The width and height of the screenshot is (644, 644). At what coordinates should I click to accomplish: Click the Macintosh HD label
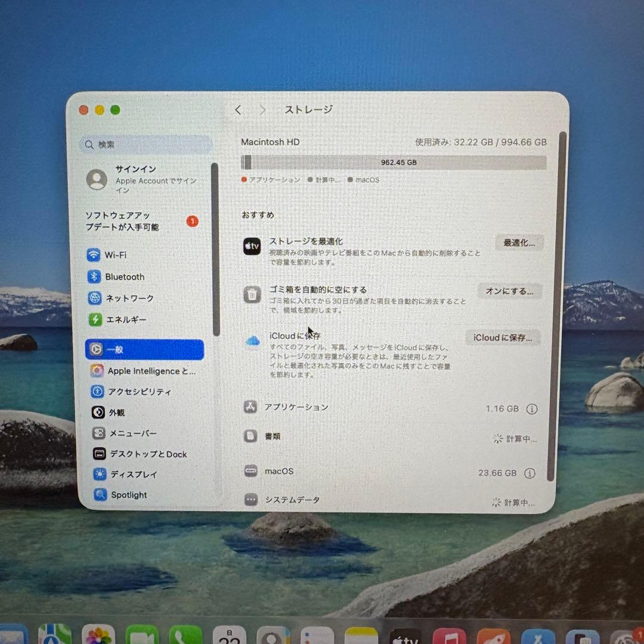coord(270,142)
